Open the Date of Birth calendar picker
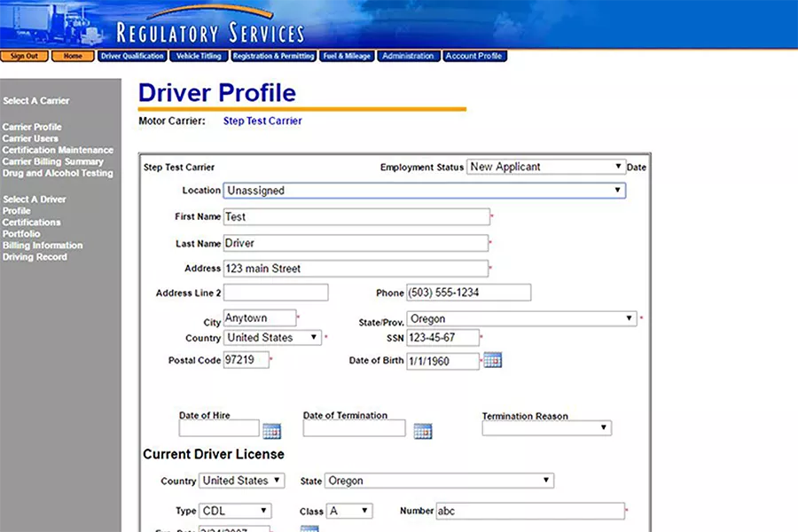Image resolution: width=798 pixels, height=532 pixels. point(492,360)
